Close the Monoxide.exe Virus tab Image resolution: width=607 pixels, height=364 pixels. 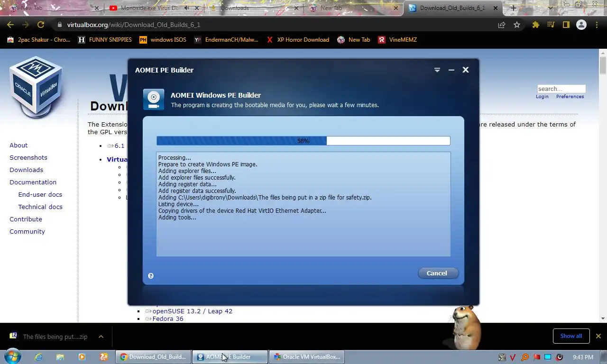pos(197,8)
